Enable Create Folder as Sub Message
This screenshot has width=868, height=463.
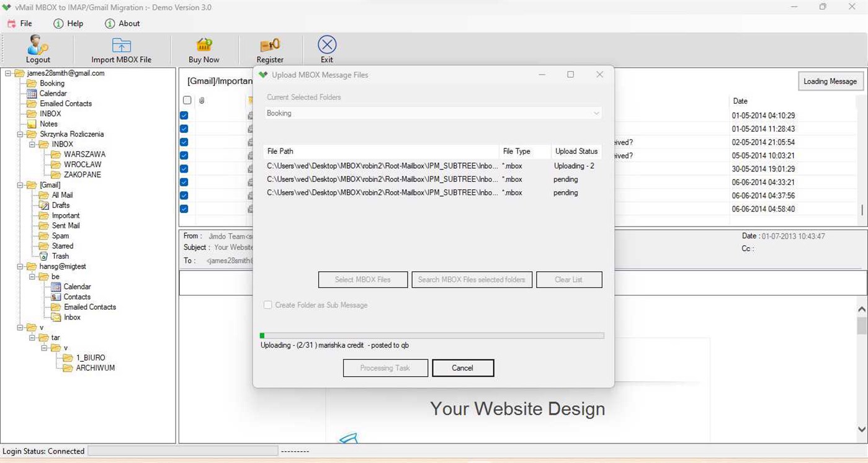tap(267, 305)
